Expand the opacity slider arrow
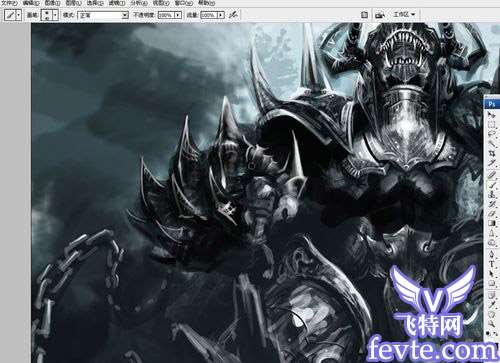500x363 pixels. 178,15
